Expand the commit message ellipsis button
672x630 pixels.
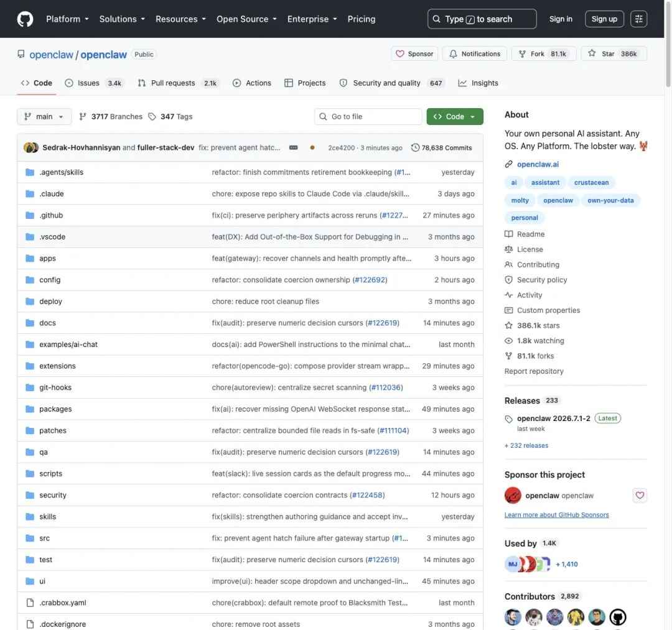[294, 147]
